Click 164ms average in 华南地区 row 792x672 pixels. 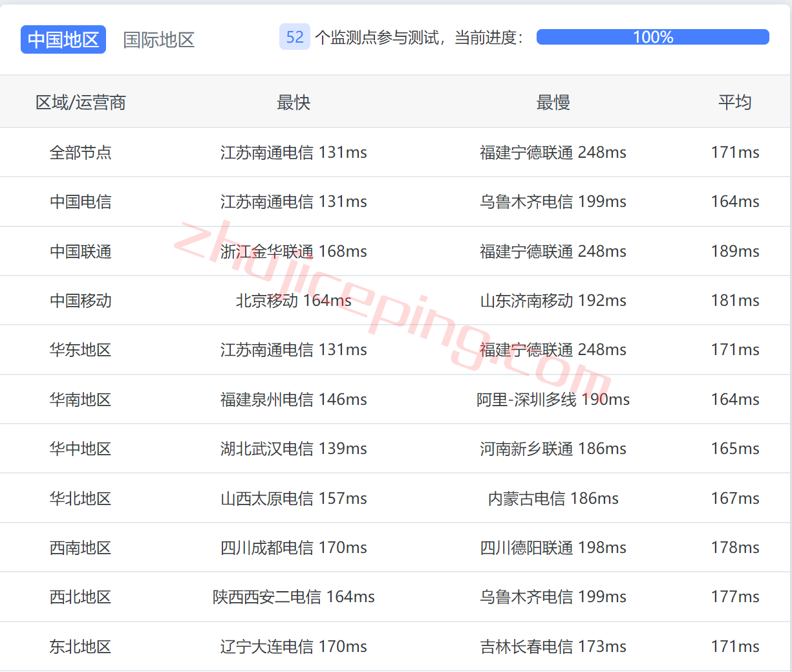coord(735,399)
